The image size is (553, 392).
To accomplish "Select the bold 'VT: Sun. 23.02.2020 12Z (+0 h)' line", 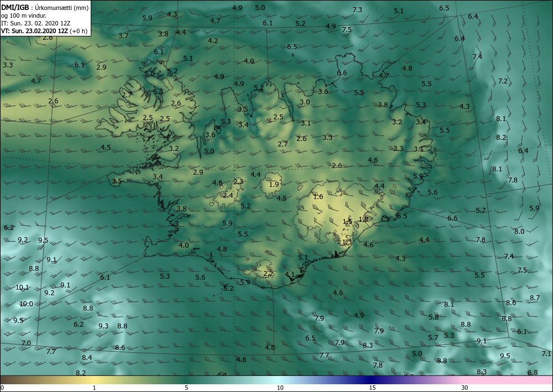I will pos(44,31).
